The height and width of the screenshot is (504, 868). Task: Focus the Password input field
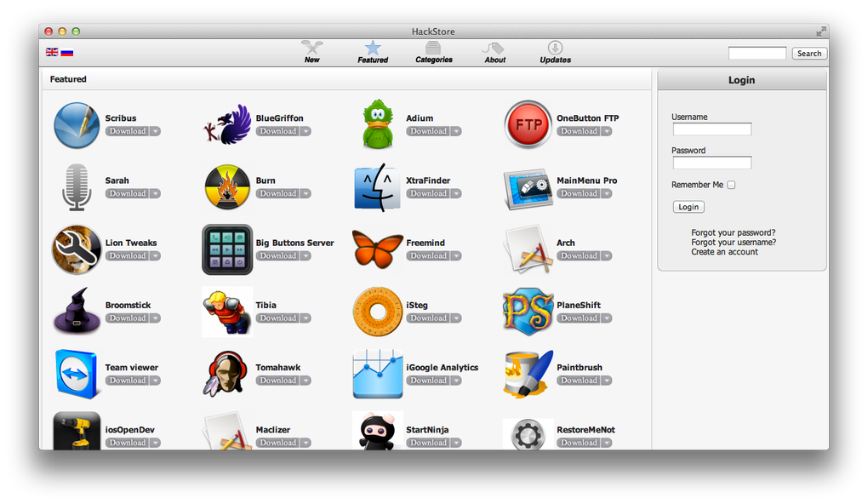(x=712, y=163)
